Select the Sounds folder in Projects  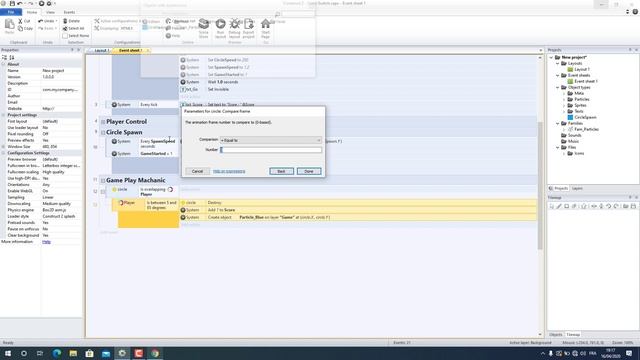pyautogui.click(x=574, y=135)
